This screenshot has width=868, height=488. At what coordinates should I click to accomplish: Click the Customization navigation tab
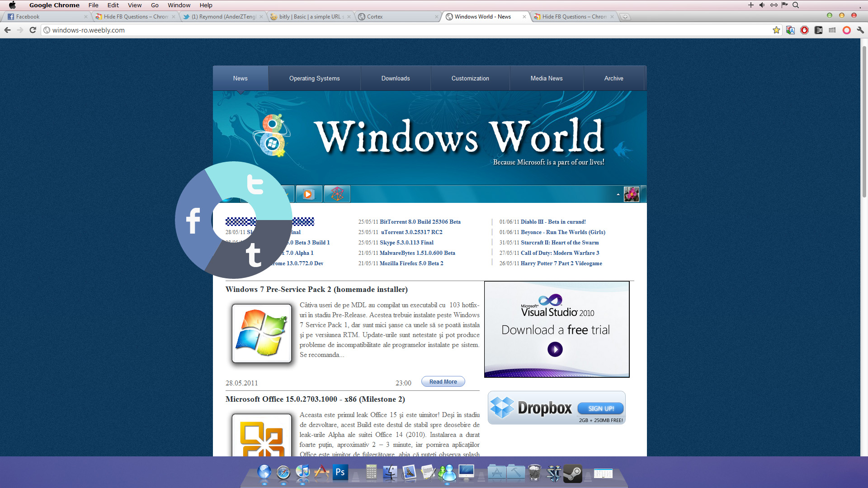click(x=470, y=78)
